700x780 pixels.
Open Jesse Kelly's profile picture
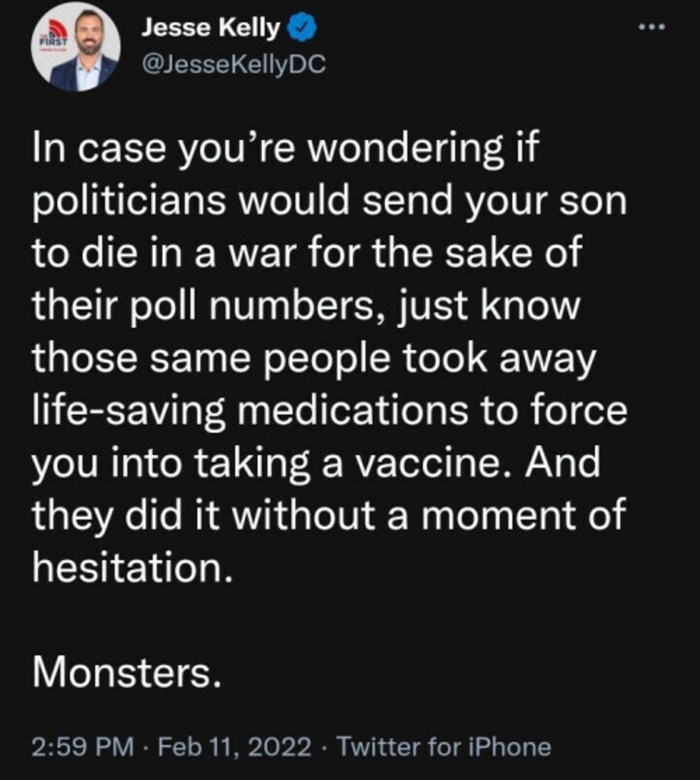coord(75,47)
